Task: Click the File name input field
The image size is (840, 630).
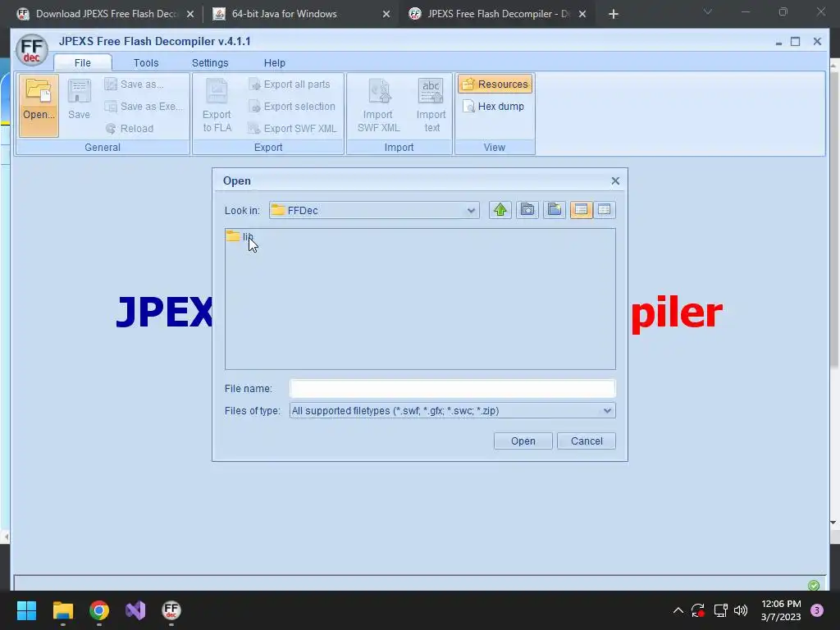Action: (453, 388)
